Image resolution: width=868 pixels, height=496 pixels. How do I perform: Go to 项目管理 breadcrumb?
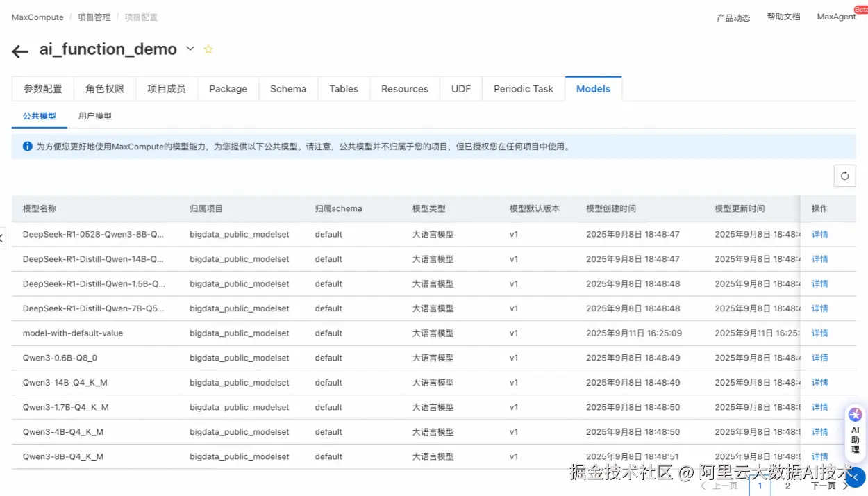click(94, 17)
